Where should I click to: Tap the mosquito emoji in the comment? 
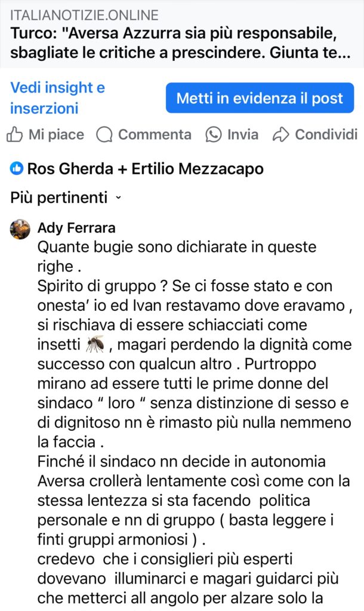point(94,344)
